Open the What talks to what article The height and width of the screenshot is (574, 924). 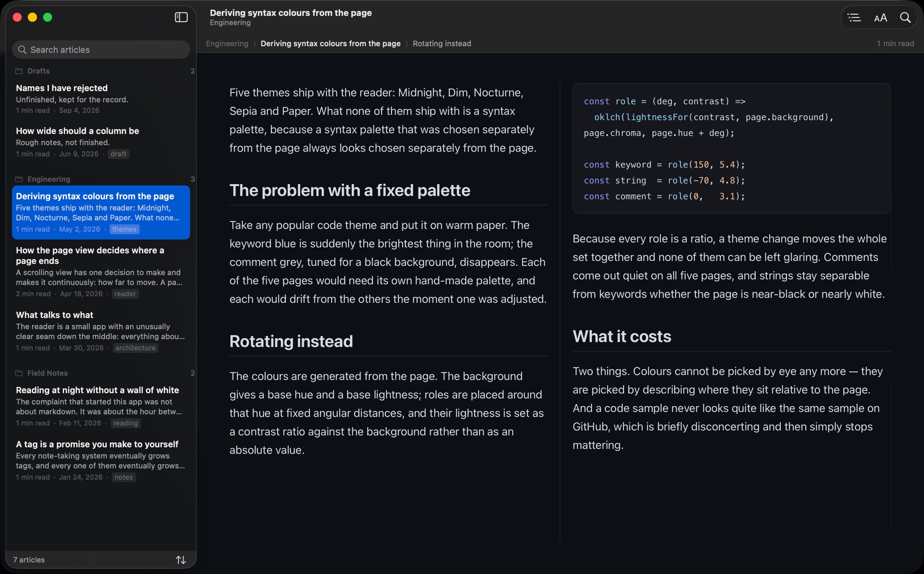pos(101,331)
